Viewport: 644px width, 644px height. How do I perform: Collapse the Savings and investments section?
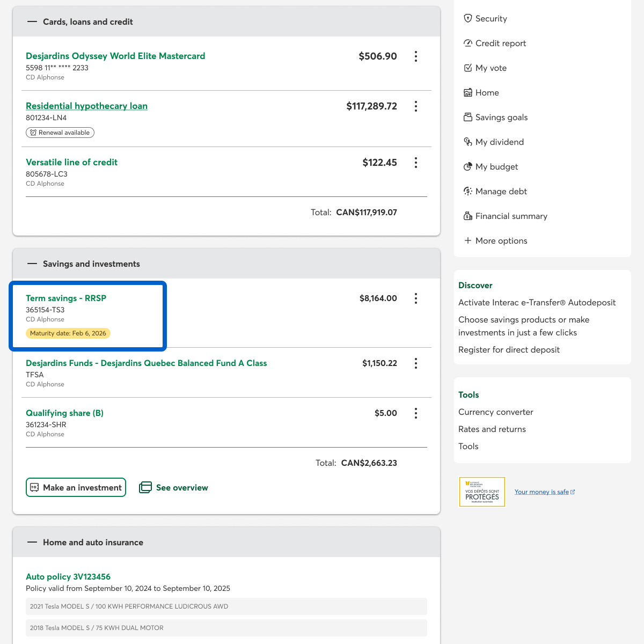(x=32, y=264)
